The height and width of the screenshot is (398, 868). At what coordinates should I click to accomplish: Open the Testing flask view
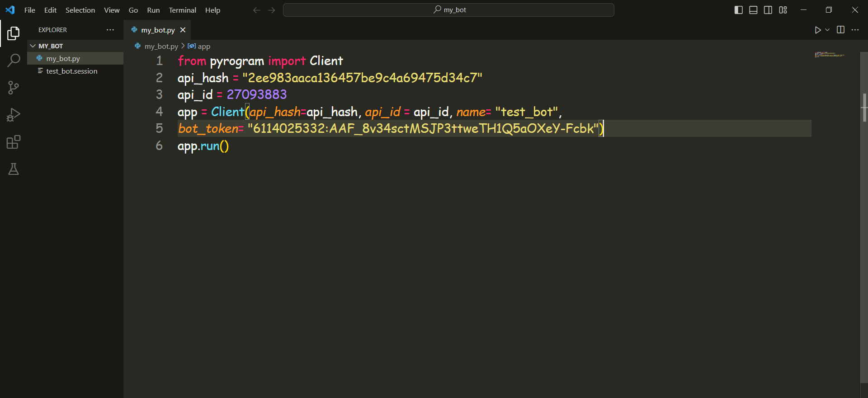14,169
